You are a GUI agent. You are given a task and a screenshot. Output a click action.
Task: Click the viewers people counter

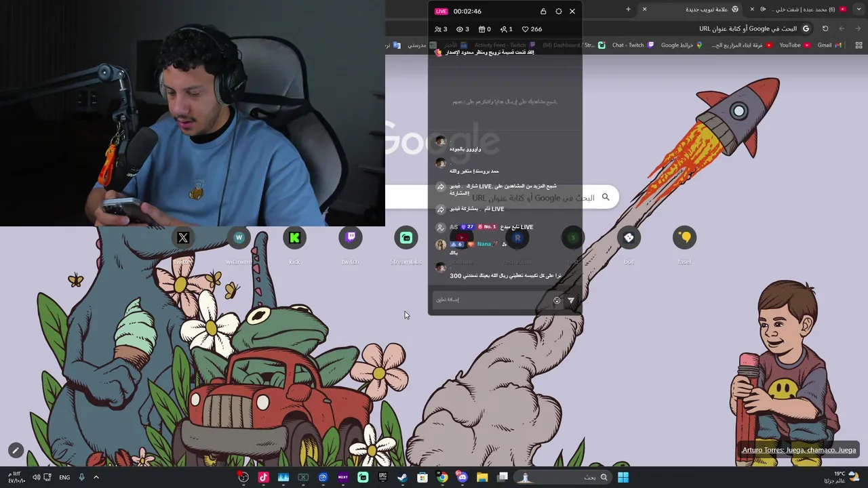(441, 29)
